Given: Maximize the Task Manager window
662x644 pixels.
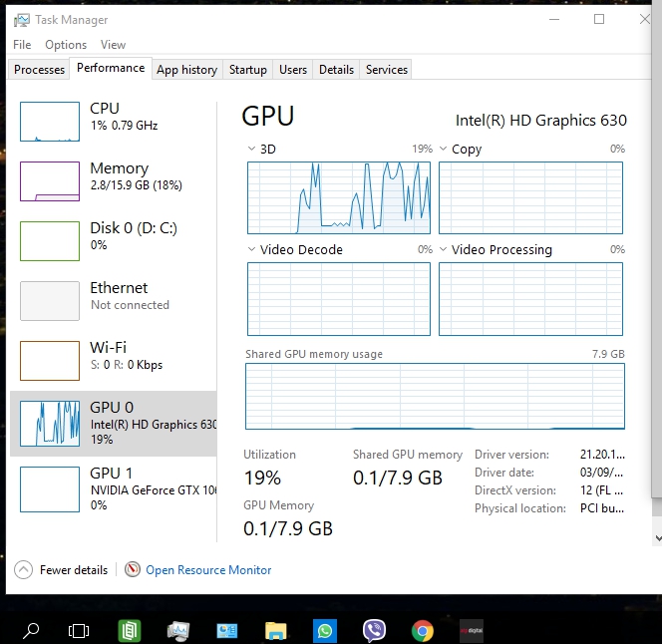Looking at the screenshot, I should coord(599,19).
